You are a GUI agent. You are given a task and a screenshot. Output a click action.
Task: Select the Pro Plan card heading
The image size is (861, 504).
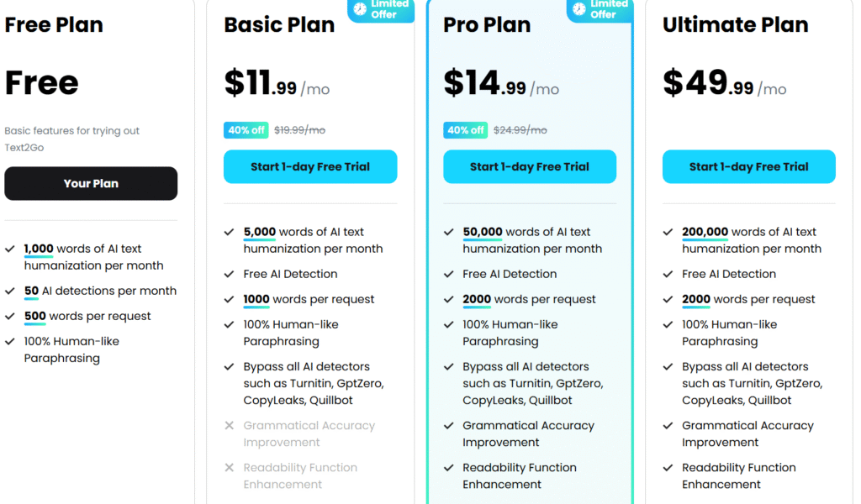pos(487,24)
